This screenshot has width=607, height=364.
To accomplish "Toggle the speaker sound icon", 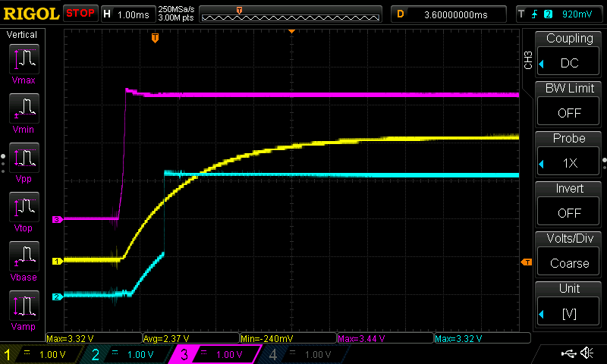I will 587,353.
